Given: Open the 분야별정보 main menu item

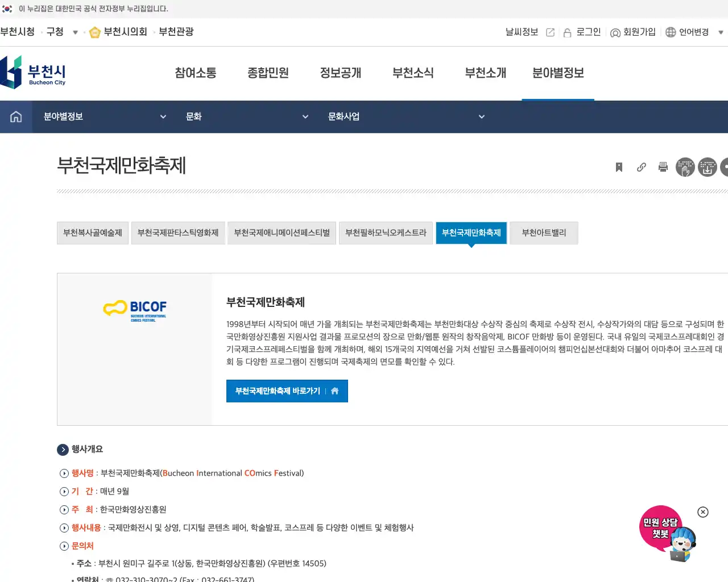Looking at the screenshot, I should 558,73.
